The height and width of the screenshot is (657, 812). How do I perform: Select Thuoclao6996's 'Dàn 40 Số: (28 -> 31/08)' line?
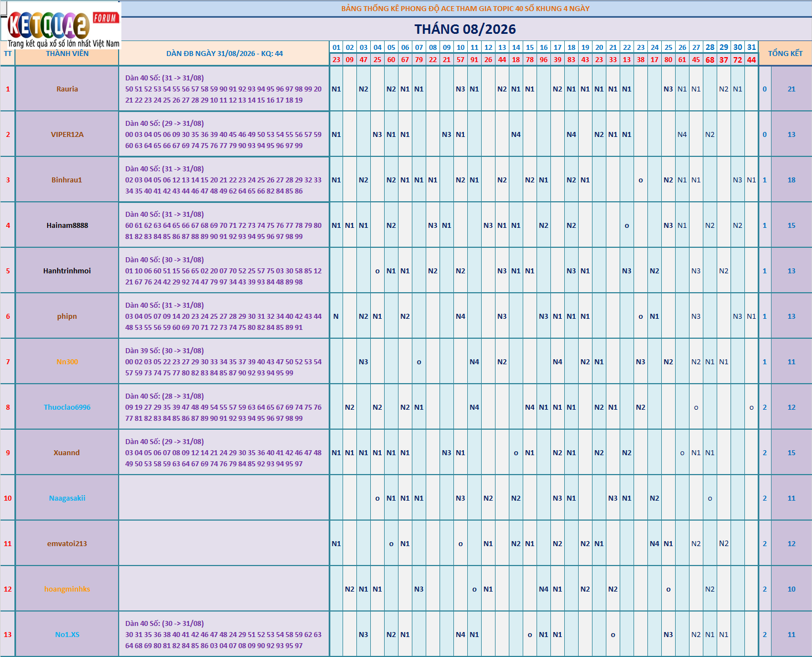pyautogui.click(x=165, y=396)
